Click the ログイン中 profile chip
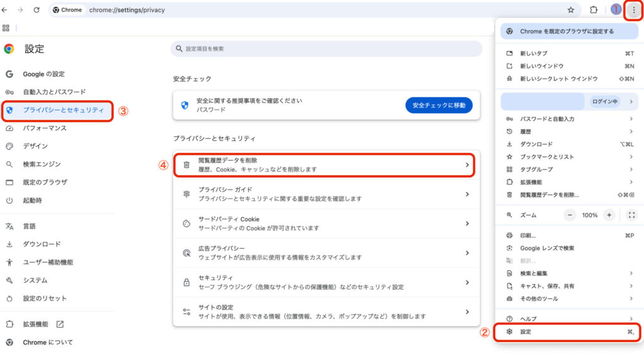 [604, 101]
